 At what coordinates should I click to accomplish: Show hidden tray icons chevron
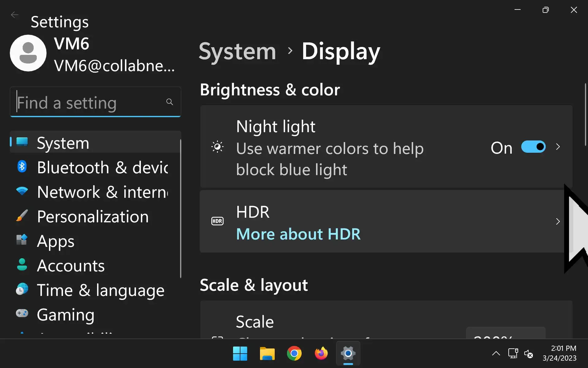pos(496,354)
